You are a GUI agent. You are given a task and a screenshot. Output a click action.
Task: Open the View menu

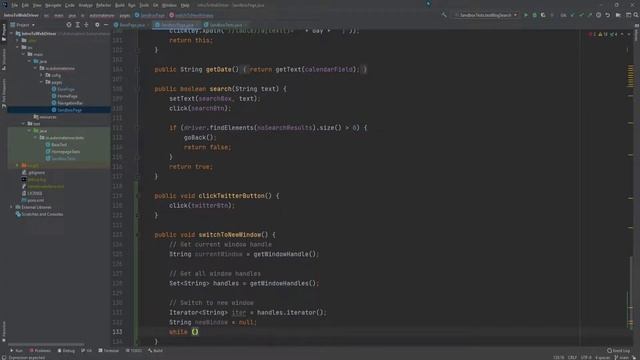[x=37, y=5]
